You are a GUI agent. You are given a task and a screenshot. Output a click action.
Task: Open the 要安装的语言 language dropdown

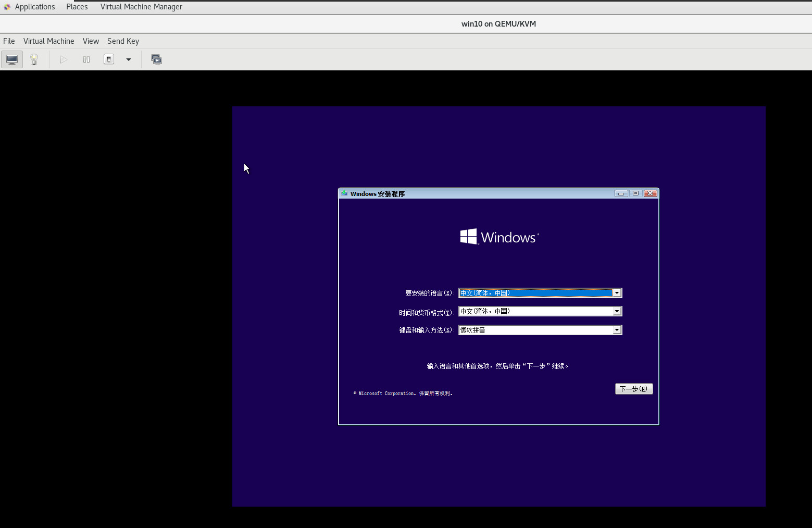(x=617, y=293)
